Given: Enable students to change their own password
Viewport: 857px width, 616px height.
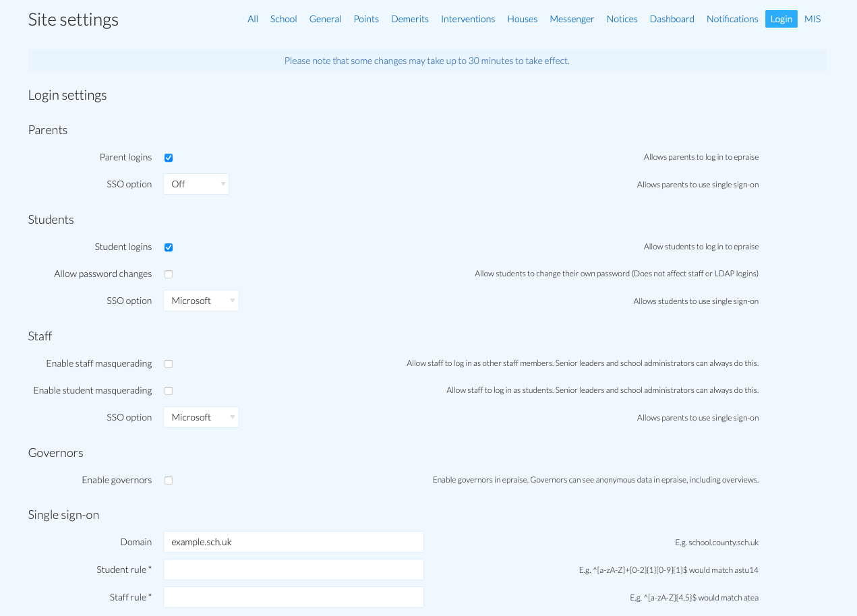Looking at the screenshot, I should 168,274.
